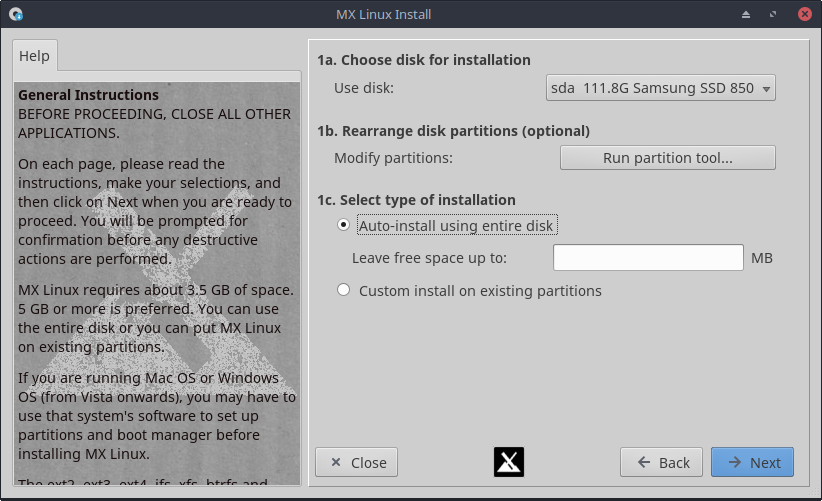
Task: Click the 'MB' unit label
Action: pyautogui.click(x=762, y=258)
